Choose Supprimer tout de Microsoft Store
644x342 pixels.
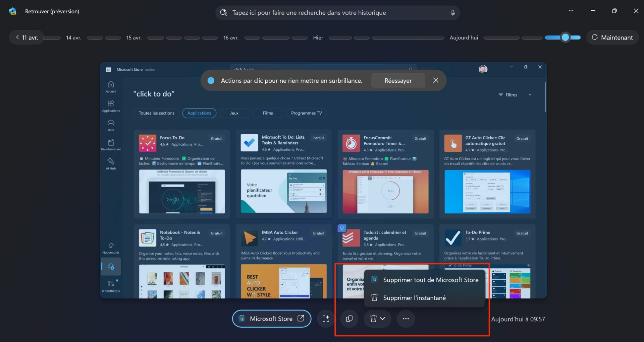[x=425, y=280]
